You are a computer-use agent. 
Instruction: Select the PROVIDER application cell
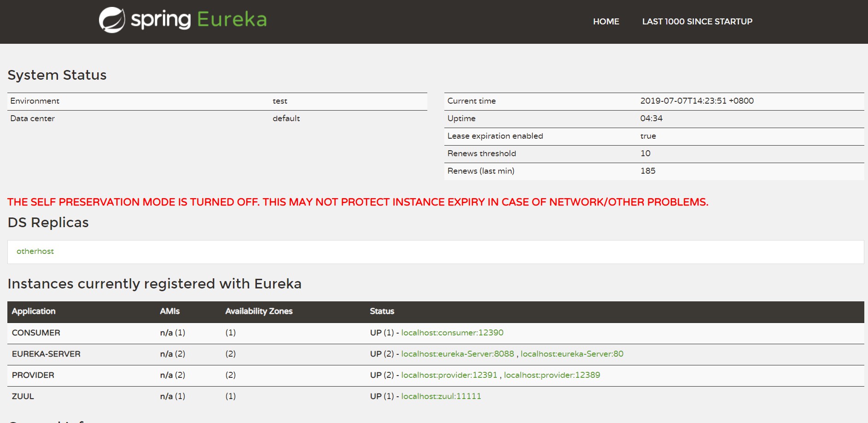[33, 375]
